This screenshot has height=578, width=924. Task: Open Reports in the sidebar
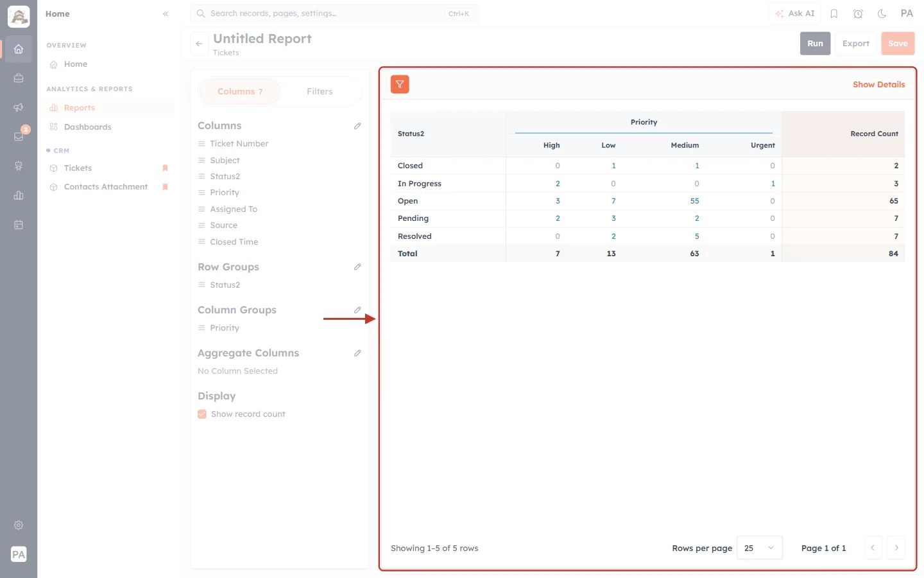[x=80, y=108]
